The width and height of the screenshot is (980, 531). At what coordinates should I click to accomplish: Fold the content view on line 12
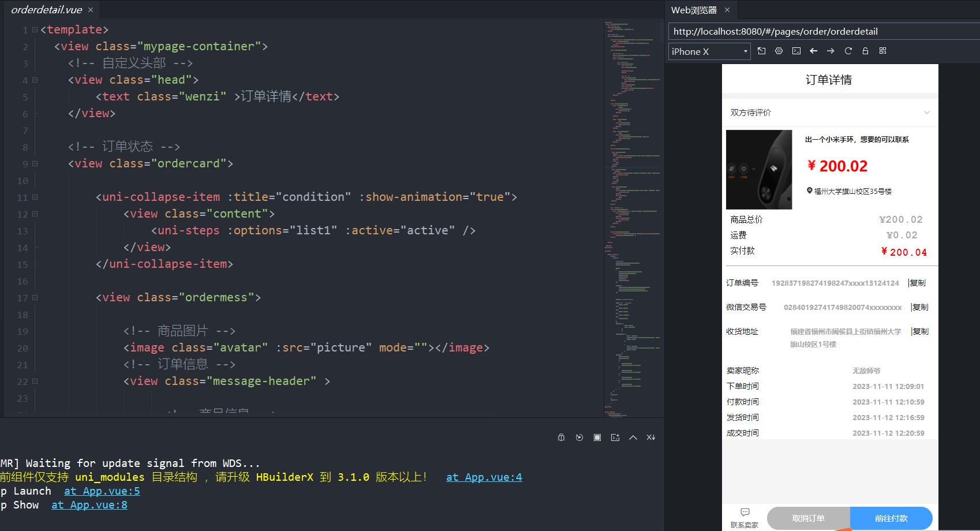(x=35, y=214)
